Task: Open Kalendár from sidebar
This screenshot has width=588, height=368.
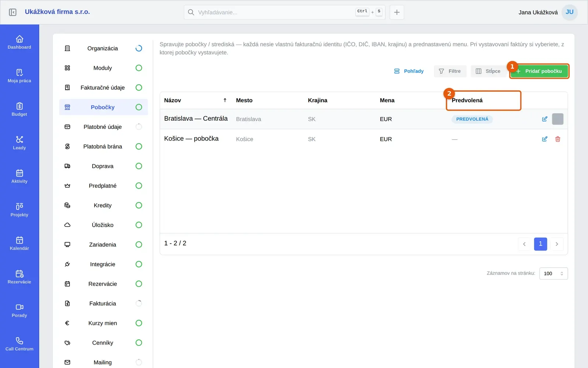Action: click(19, 243)
